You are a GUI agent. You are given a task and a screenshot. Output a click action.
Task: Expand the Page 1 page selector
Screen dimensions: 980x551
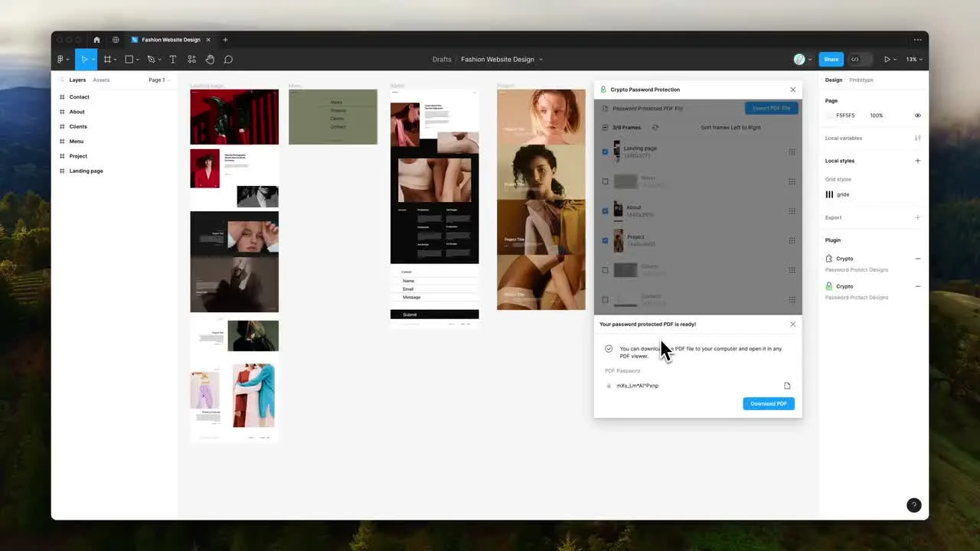pos(158,80)
